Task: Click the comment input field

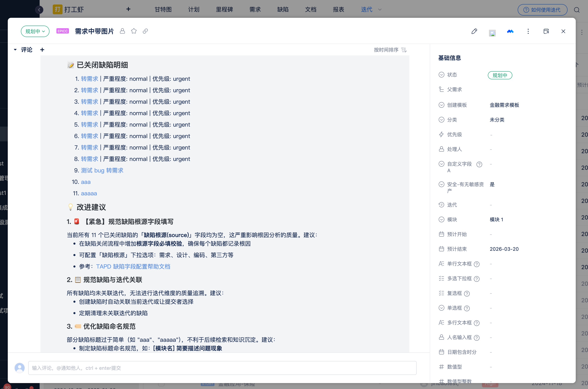Action: click(222, 368)
